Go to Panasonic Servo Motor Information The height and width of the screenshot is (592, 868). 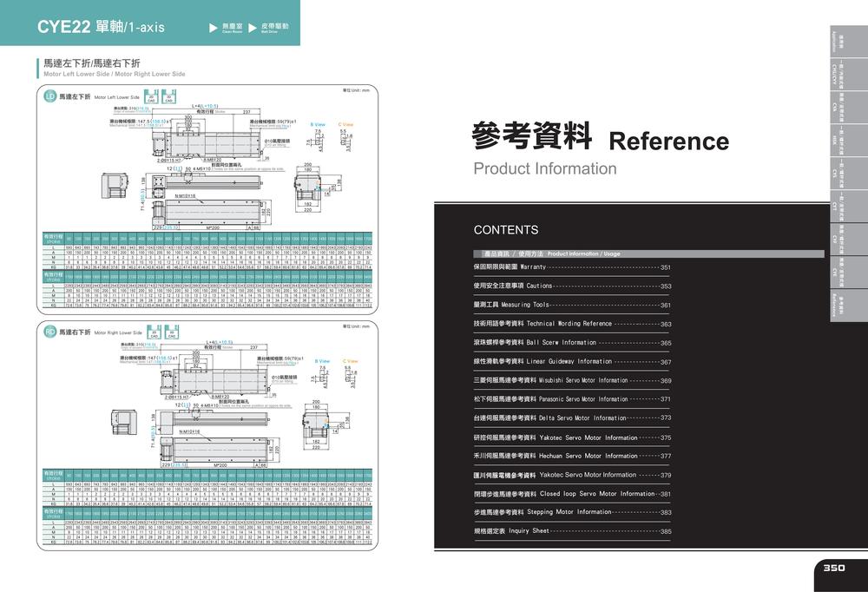572,398
